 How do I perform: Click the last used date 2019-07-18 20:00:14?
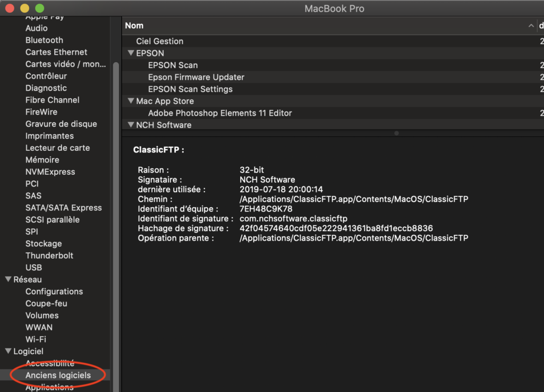tap(281, 190)
